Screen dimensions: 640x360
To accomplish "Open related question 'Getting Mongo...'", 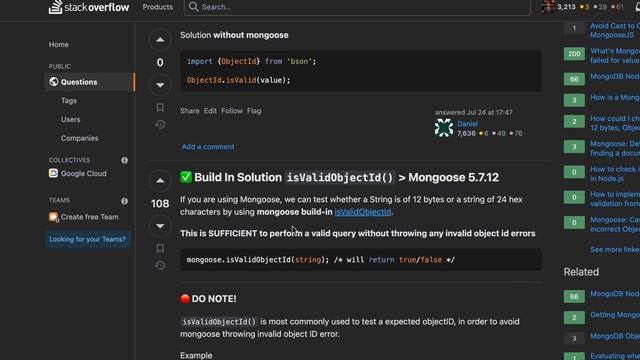I will (615, 315).
